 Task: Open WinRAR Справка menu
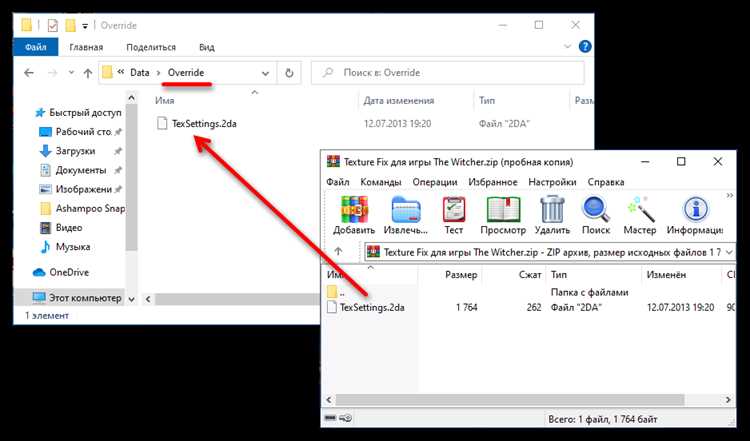(x=606, y=182)
